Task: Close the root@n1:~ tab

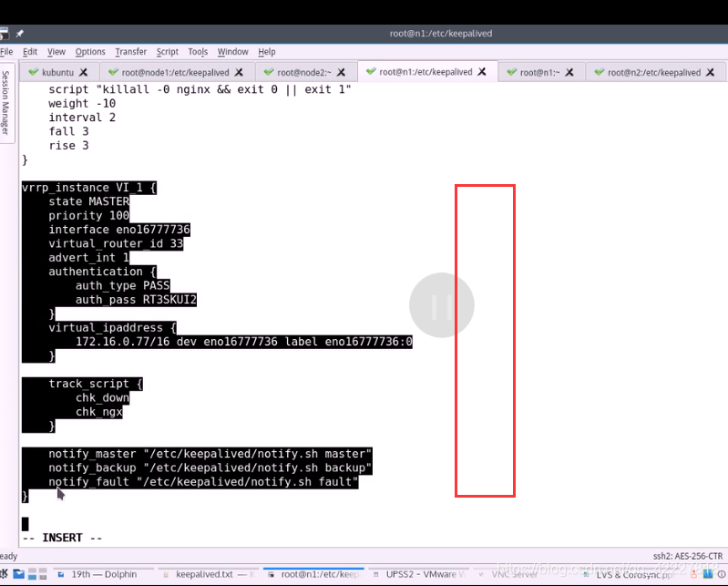Action: [x=569, y=72]
